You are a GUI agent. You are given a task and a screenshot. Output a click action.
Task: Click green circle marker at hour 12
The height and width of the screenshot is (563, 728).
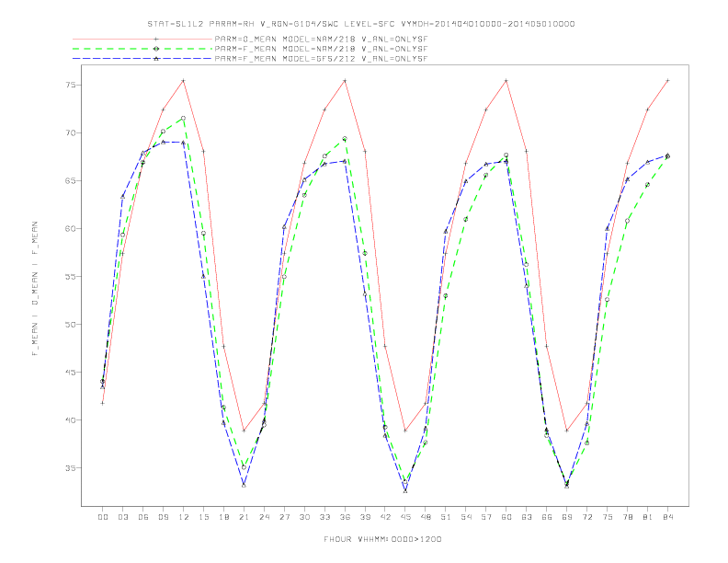pos(184,118)
